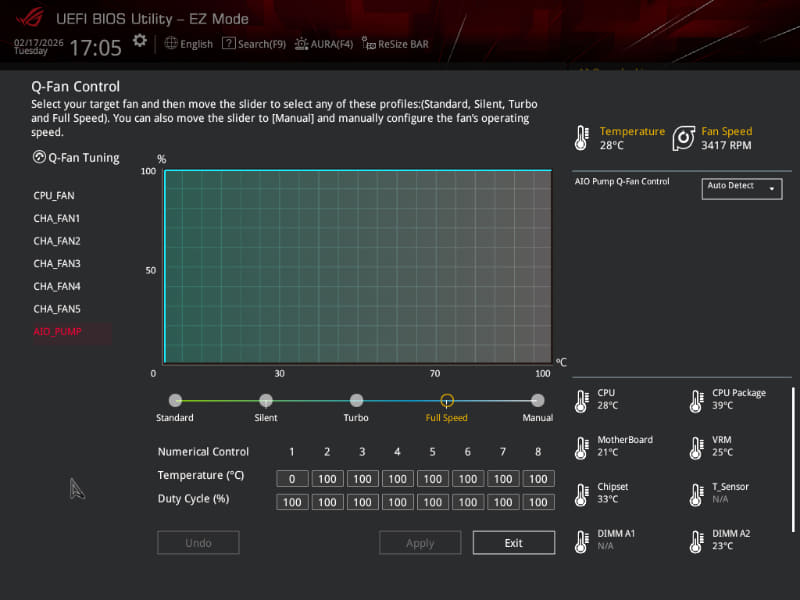Image resolution: width=800 pixels, height=600 pixels.
Task: Click the ROG logo icon
Action: pyautogui.click(x=30, y=18)
